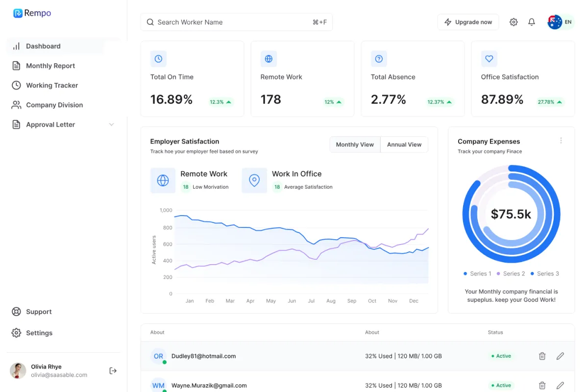
Task: Click the Upgrade now button
Action: (x=468, y=22)
